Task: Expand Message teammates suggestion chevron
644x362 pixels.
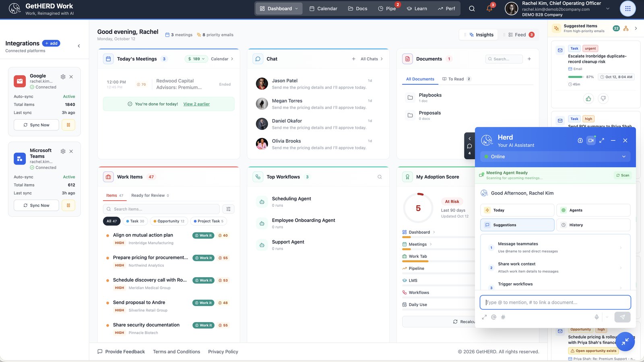Action: (621, 247)
